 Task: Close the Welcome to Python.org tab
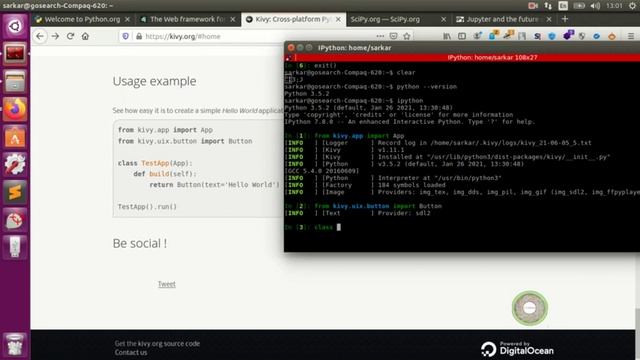click(127, 19)
